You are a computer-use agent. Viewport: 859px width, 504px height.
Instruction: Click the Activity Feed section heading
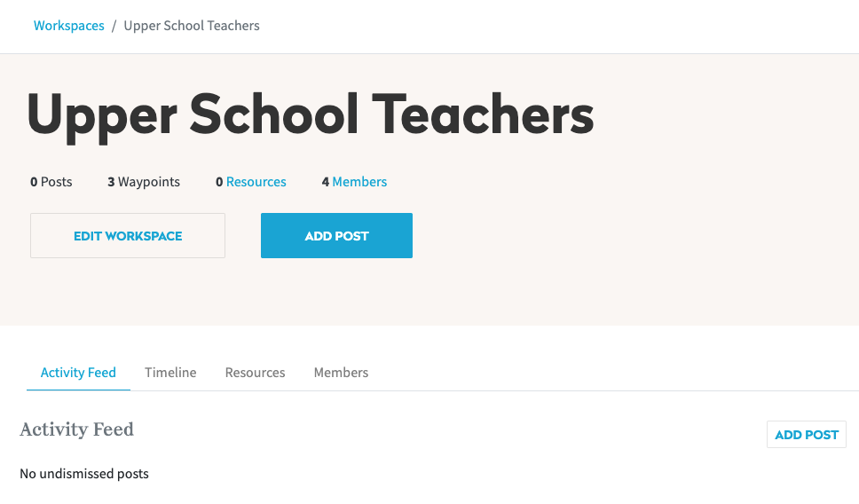click(76, 429)
